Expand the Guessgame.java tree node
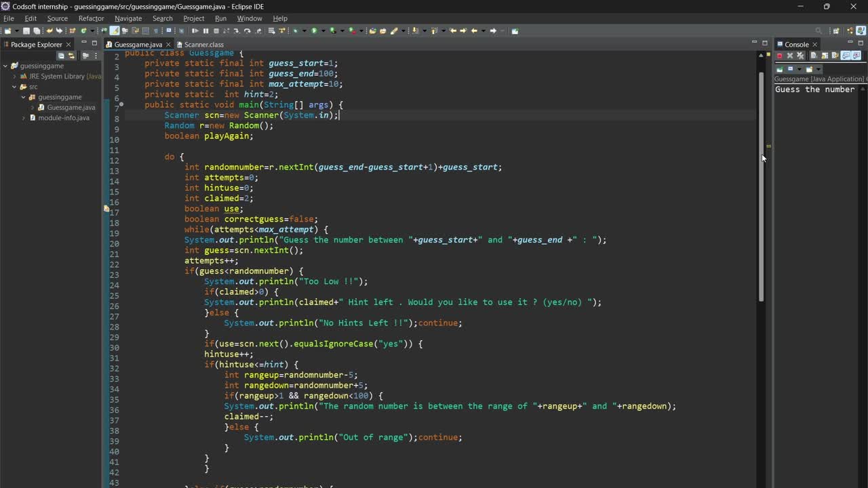Screen dimensions: 868x488 (32, 107)
